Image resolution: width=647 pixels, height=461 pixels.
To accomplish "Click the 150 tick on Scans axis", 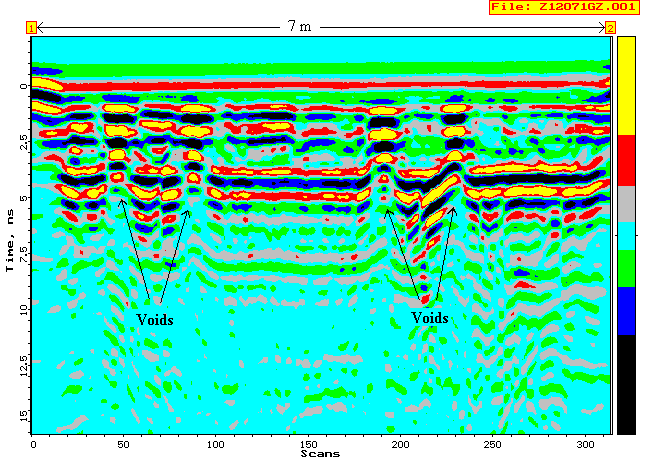I will pos(308,443).
